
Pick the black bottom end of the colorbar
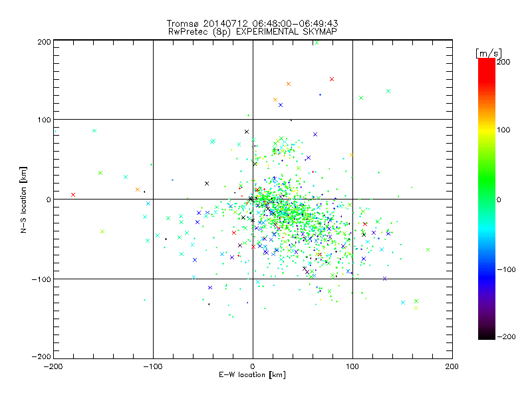pos(487,335)
